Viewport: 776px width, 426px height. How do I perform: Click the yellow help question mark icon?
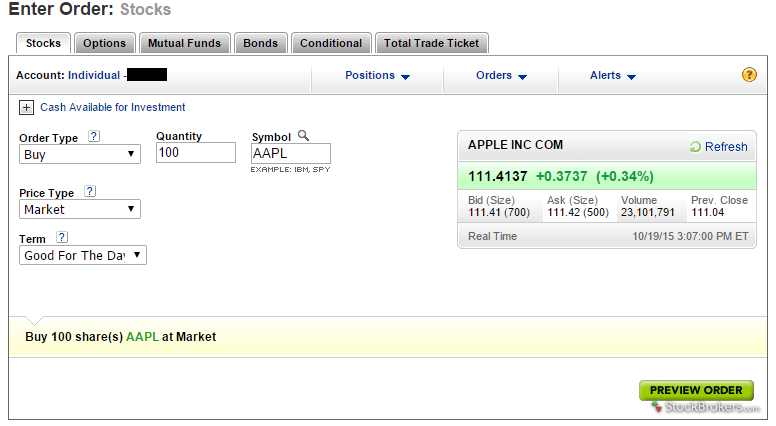(749, 75)
